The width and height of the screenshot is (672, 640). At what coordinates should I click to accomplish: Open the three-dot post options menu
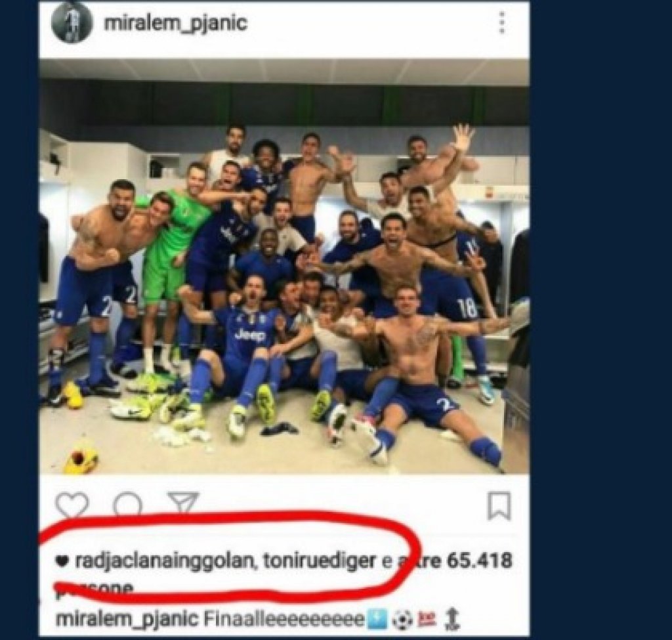(x=502, y=22)
